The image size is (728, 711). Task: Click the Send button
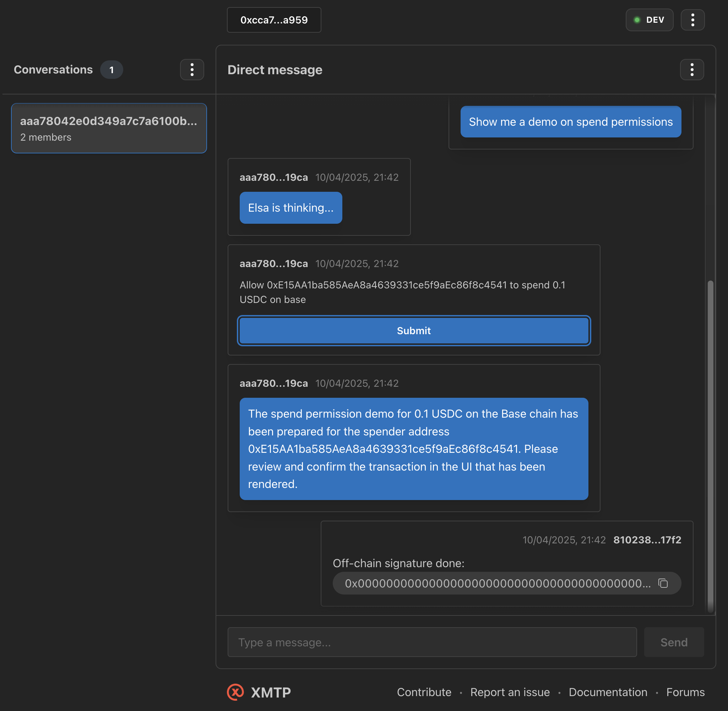[x=674, y=642]
